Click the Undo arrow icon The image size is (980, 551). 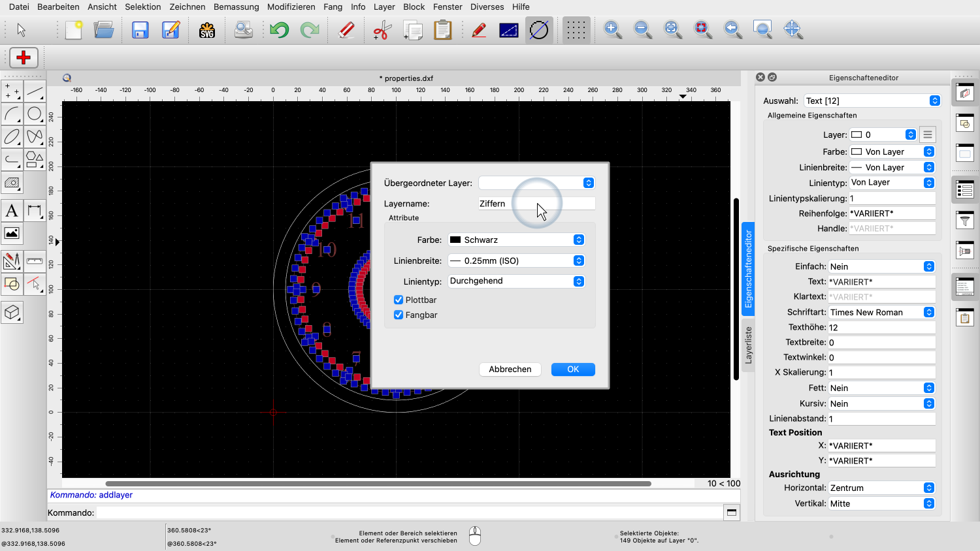coord(279,30)
